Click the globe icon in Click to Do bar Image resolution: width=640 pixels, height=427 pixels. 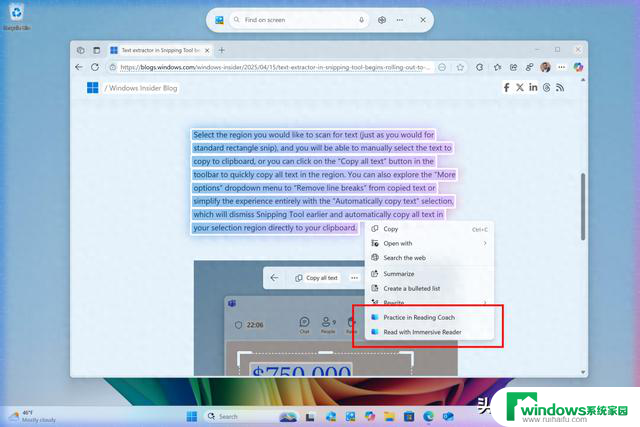tap(382, 20)
